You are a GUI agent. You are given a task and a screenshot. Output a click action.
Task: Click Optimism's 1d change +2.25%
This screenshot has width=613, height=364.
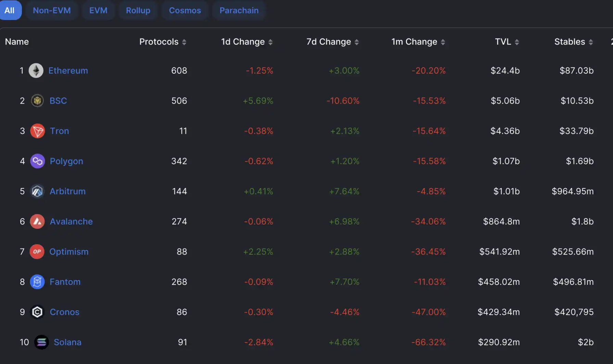pos(258,251)
